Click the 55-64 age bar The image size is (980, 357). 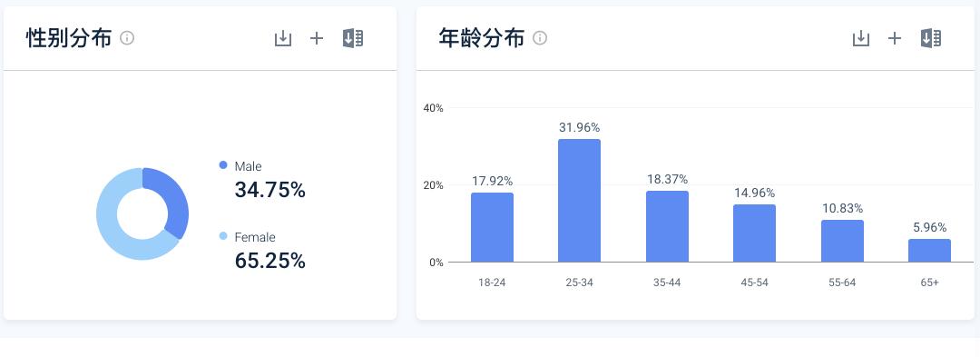(x=842, y=242)
